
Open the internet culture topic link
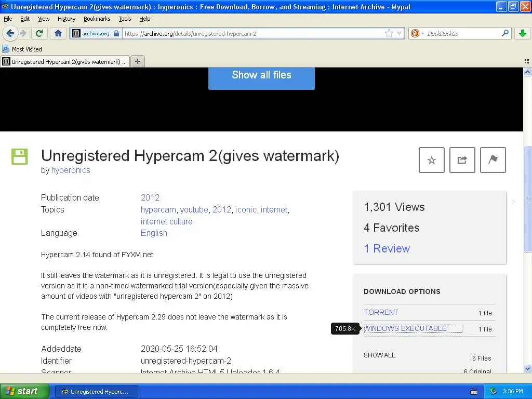[x=167, y=221]
